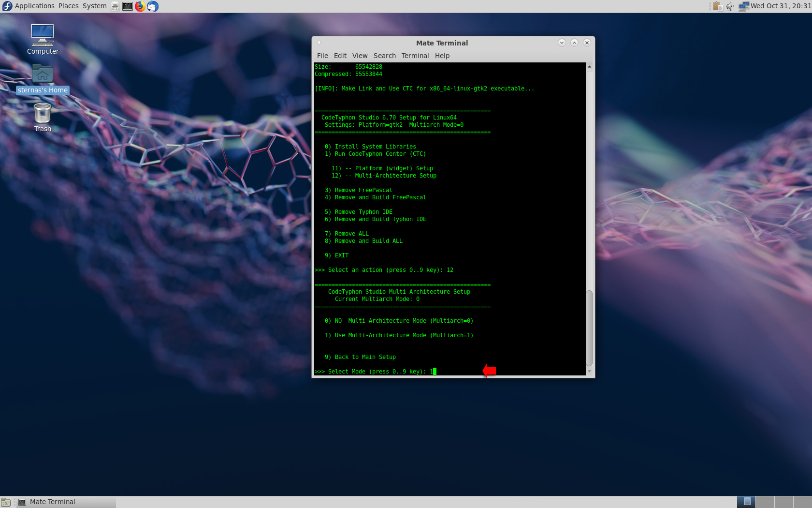Close the Mate Terminal window

point(587,43)
